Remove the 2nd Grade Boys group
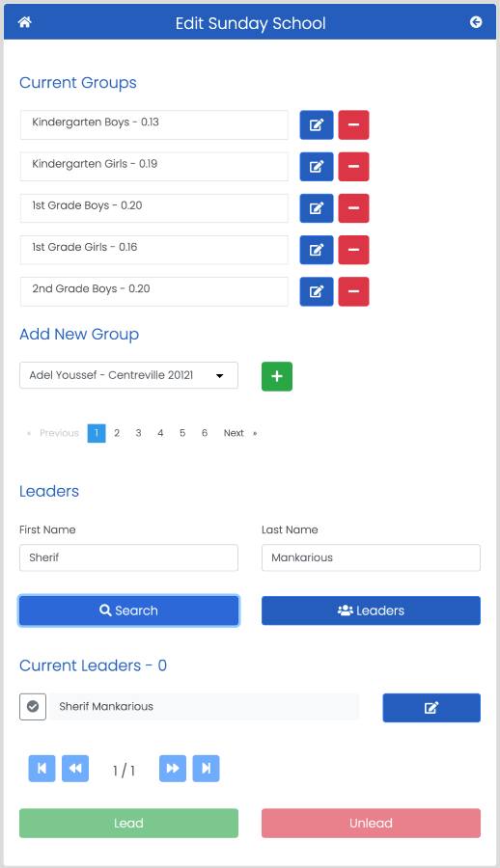The image size is (500, 868). point(353,291)
